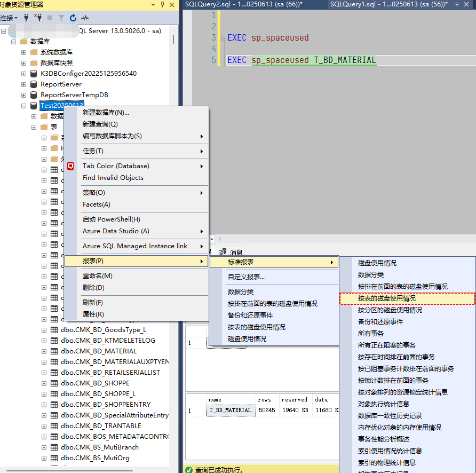Image resolution: width=476 pixels, height=473 pixels.
Task: Choose 新建查询(Q) from the context menu
Action: (x=100, y=124)
